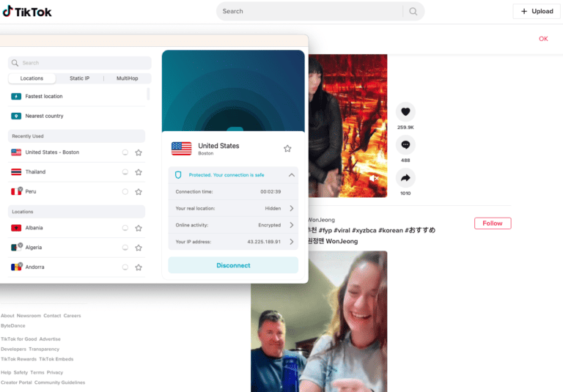
Task: Click the shield protection icon
Action: [178, 175]
